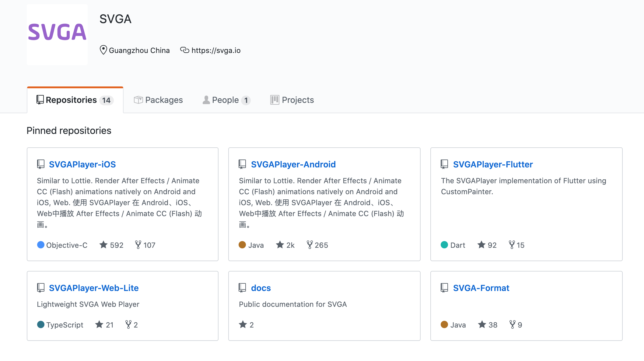View the 2 stars of docs
Image resolution: width=644 pixels, height=361 pixels.
[x=246, y=325]
